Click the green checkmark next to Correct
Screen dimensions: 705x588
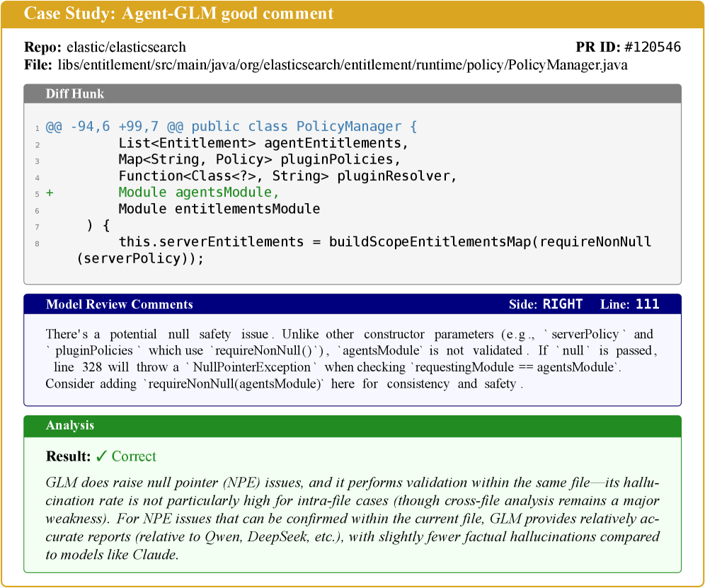point(101,456)
